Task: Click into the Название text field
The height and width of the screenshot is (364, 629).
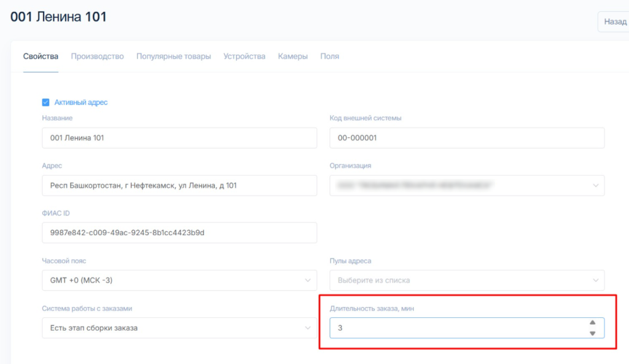Action: coord(179,138)
